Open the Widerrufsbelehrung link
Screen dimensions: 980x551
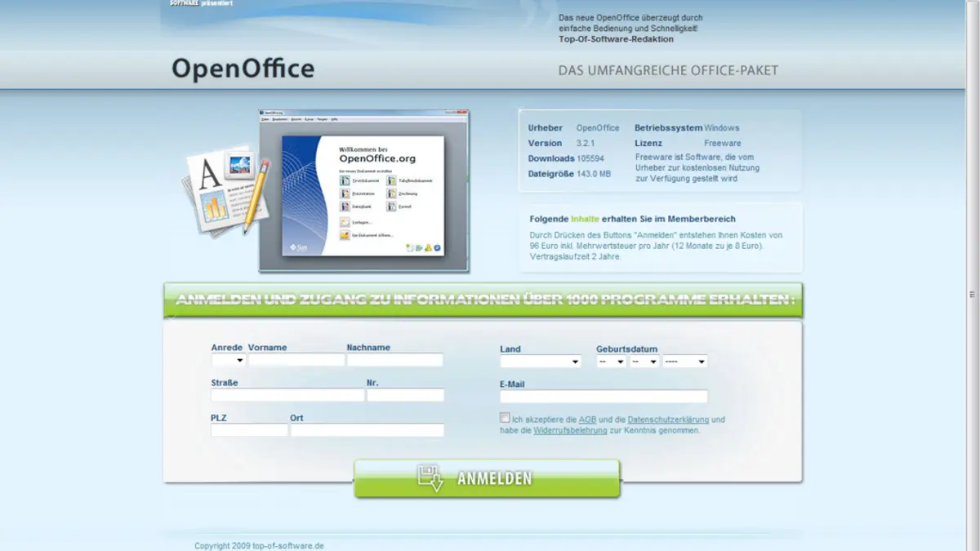click(x=570, y=430)
